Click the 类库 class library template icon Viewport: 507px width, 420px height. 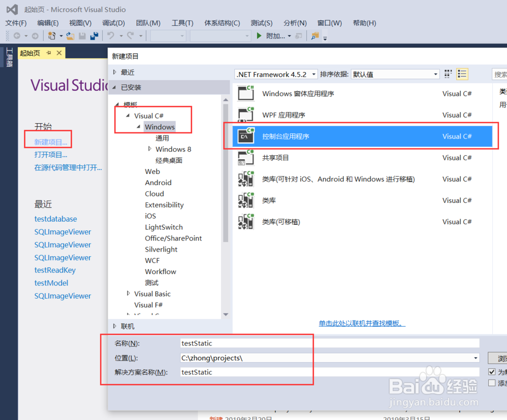pos(246,200)
